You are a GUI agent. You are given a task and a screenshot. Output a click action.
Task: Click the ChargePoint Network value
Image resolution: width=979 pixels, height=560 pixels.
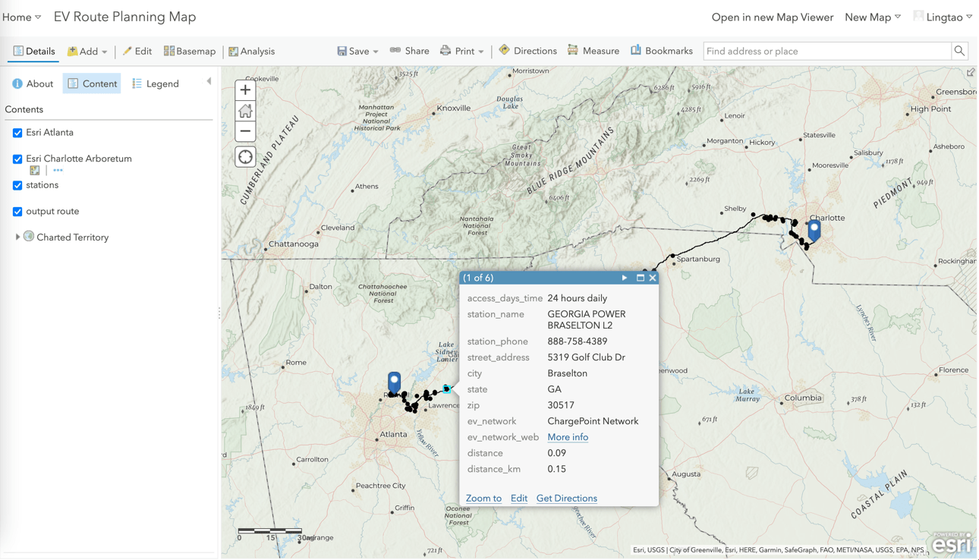pos(593,421)
